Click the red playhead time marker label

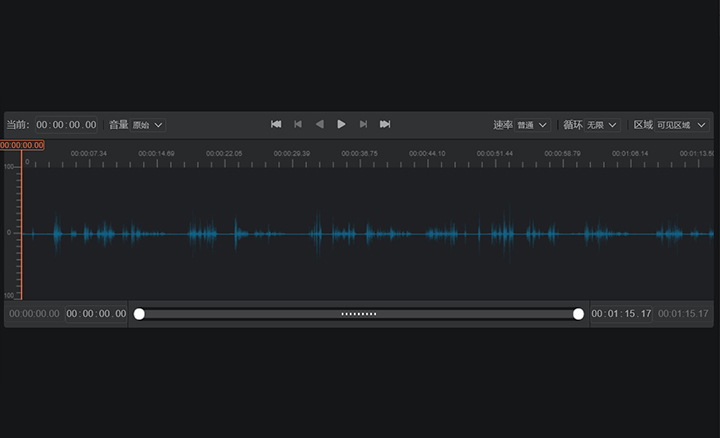coord(22,145)
